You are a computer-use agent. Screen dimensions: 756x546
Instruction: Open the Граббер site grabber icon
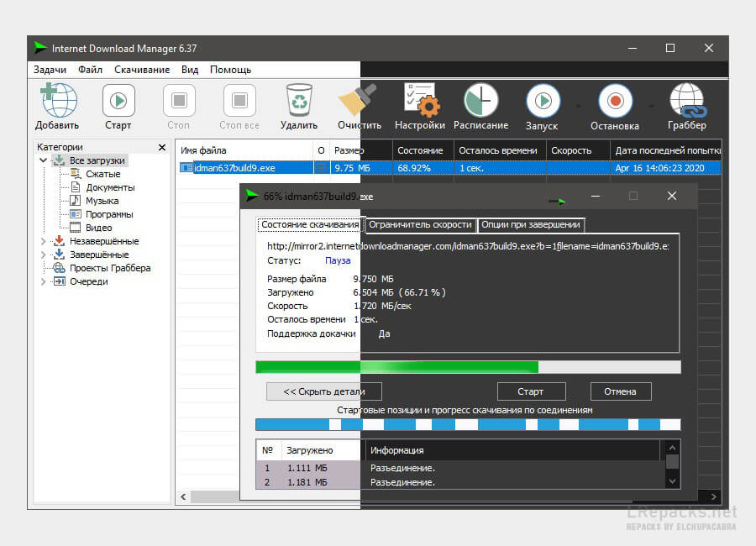(x=687, y=102)
